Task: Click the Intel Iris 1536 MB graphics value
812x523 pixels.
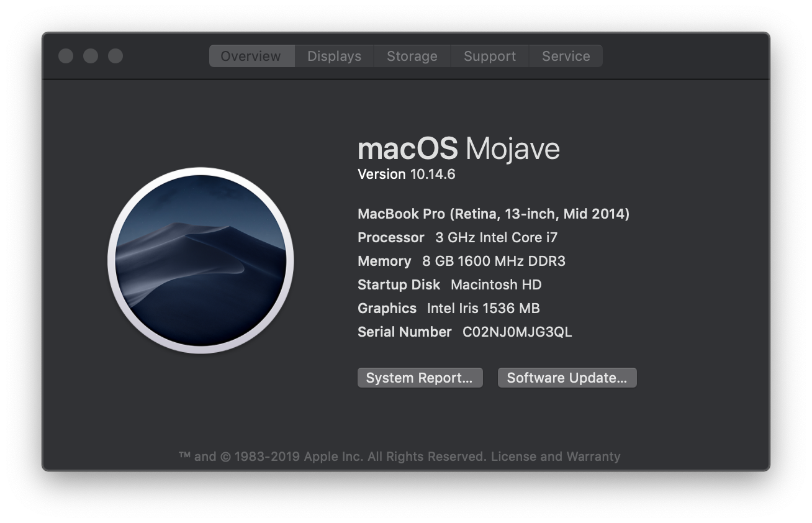Action: (483, 309)
